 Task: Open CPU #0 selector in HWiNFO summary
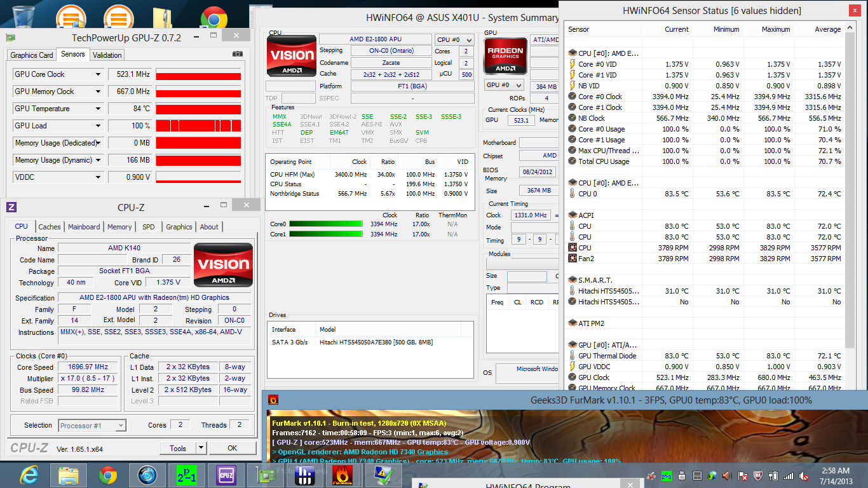(454, 39)
